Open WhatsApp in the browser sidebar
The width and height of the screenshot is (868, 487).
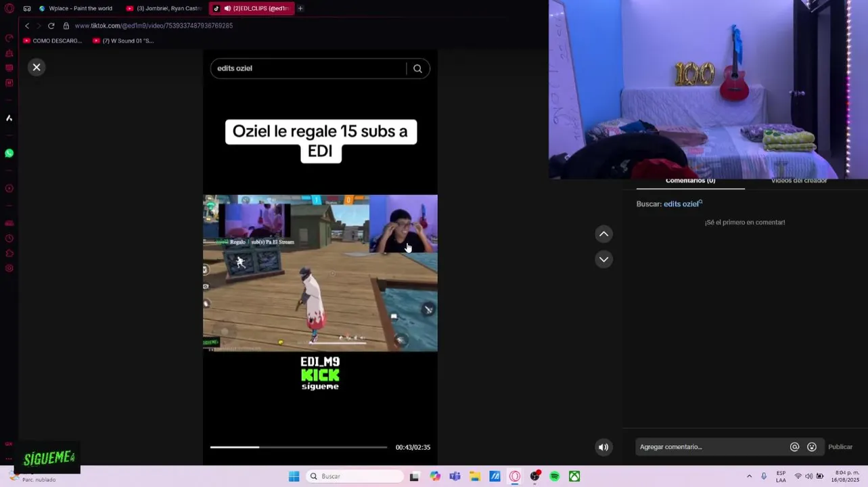[9, 154]
